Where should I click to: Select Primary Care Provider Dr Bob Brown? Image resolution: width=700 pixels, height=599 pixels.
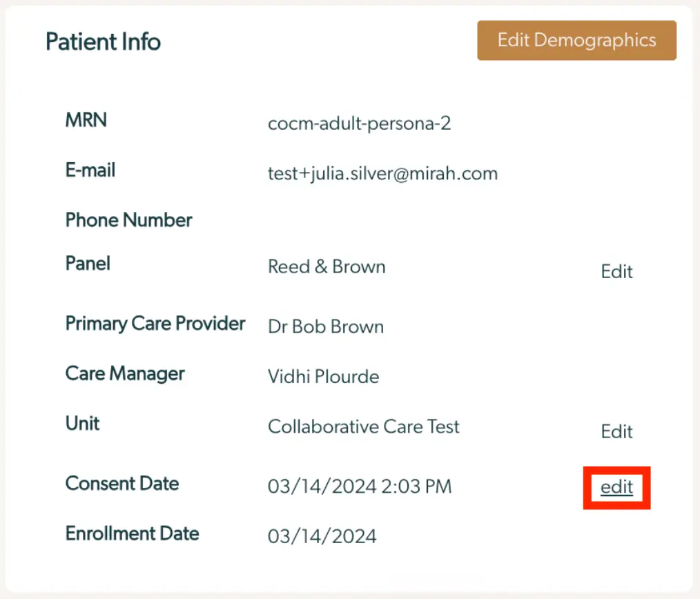(325, 326)
